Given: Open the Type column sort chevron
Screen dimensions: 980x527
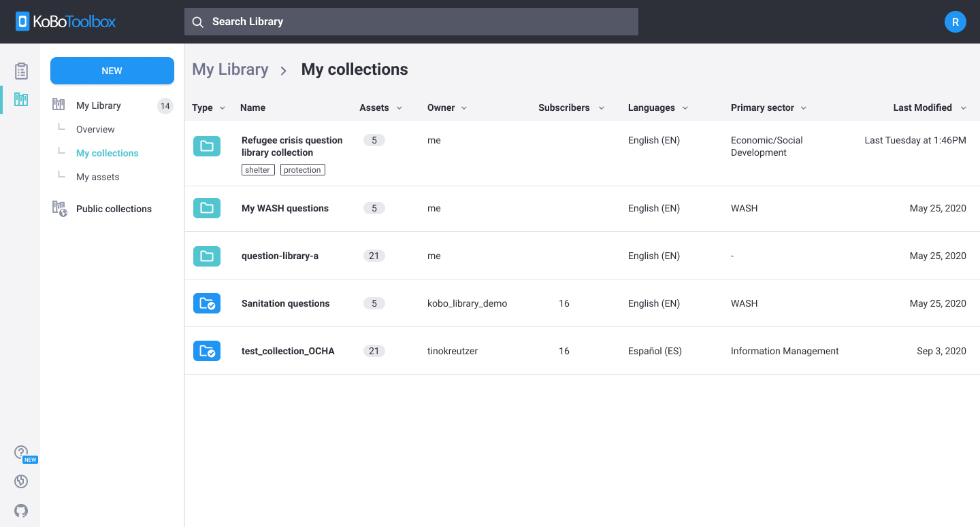Looking at the screenshot, I should point(223,107).
